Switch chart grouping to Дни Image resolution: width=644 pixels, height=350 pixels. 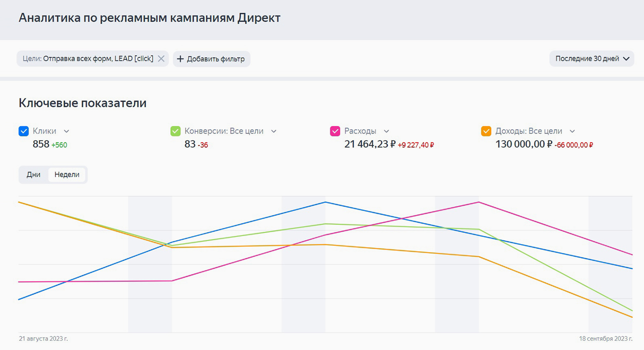(x=33, y=175)
